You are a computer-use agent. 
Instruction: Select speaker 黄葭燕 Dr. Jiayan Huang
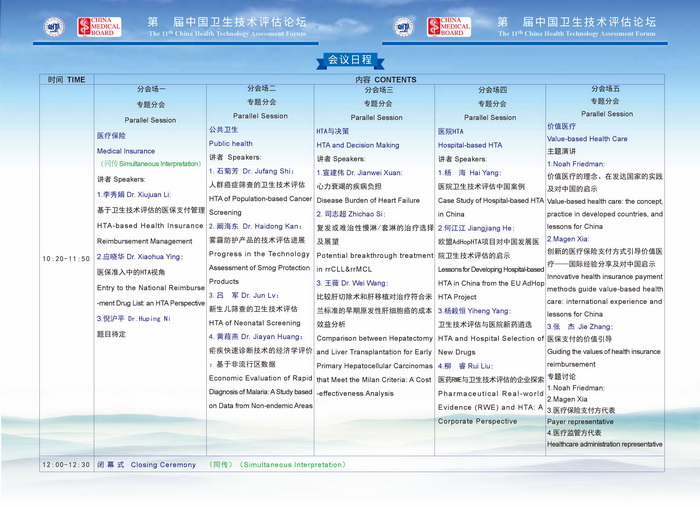256,337
